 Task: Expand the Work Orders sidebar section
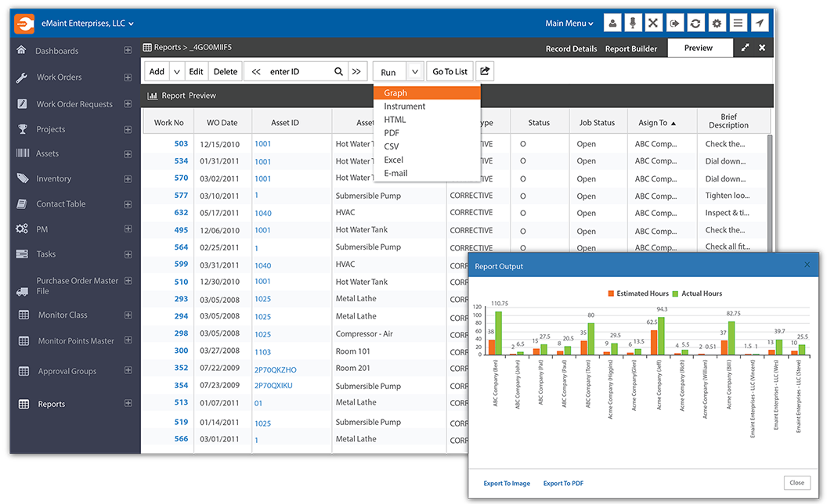[128, 77]
